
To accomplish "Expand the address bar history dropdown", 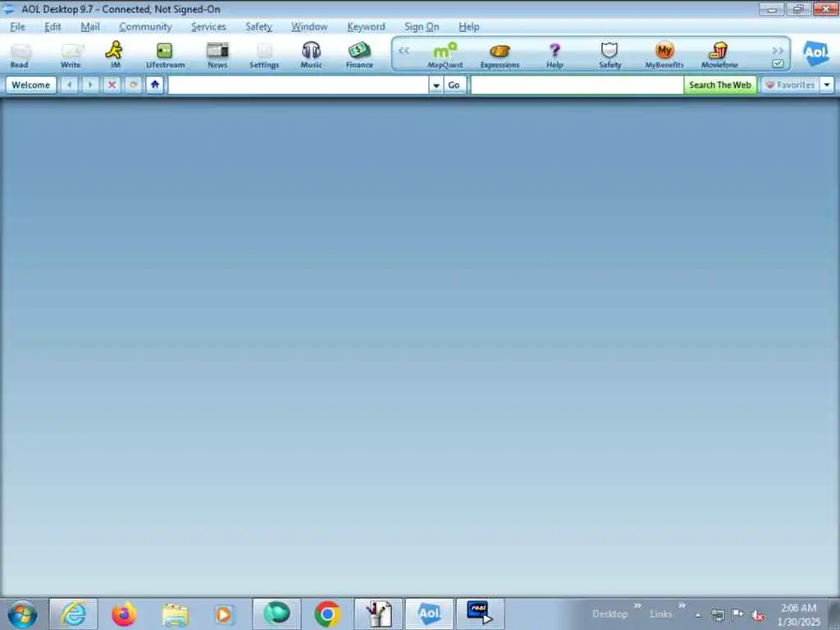I will 436,85.
